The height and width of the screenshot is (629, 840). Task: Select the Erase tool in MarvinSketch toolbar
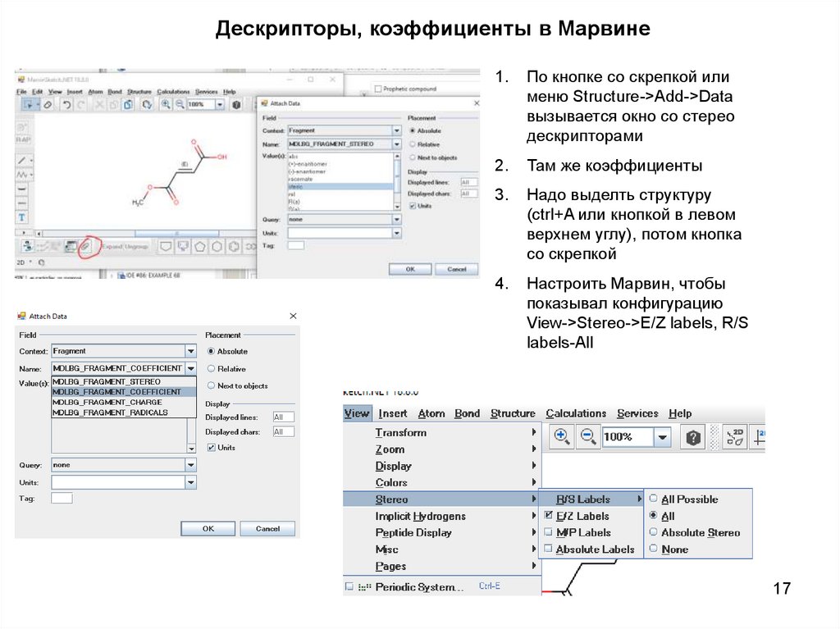48,104
